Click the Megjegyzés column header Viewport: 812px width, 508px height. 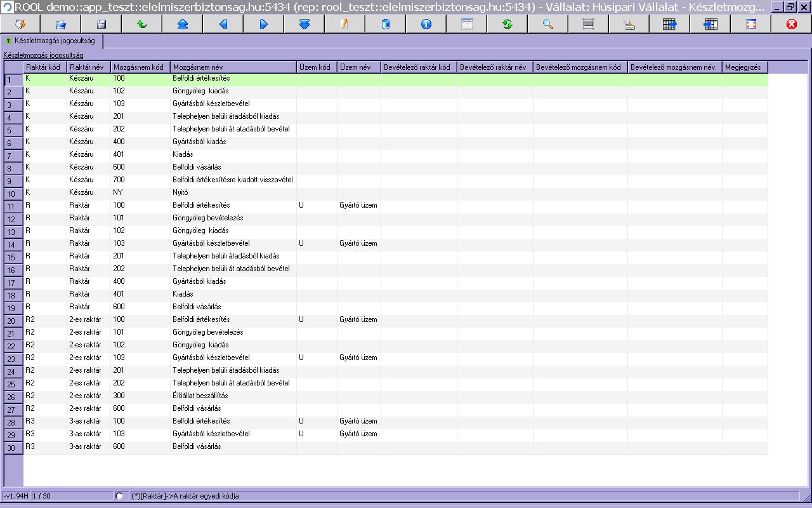pos(745,67)
